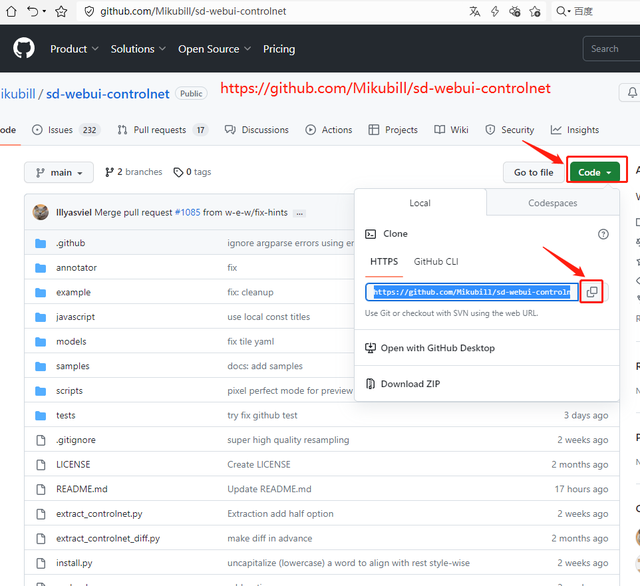Focus the GitHub Search field
The width and height of the screenshot is (640, 586).
point(611,49)
